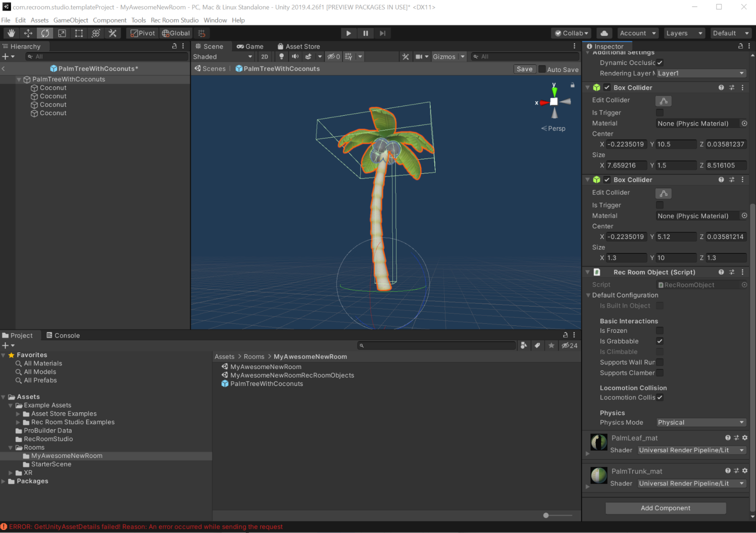Uncheck the Is Grabbable checkbox
This screenshot has width=756, height=533.
pyautogui.click(x=660, y=341)
